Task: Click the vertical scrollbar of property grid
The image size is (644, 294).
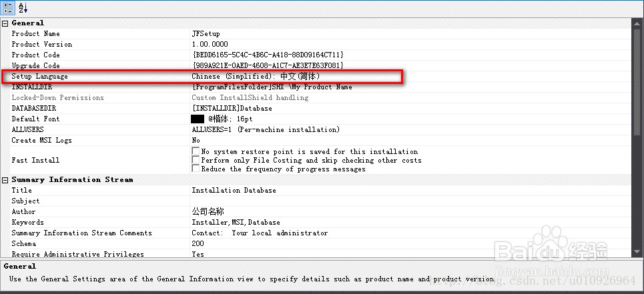Action: (637, 137)
